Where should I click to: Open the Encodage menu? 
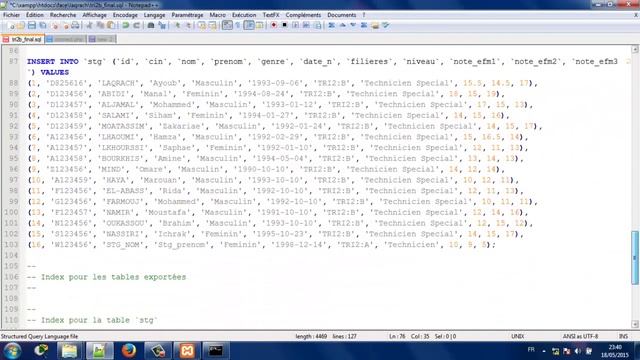pyautogui.click(x=125, y=15)
